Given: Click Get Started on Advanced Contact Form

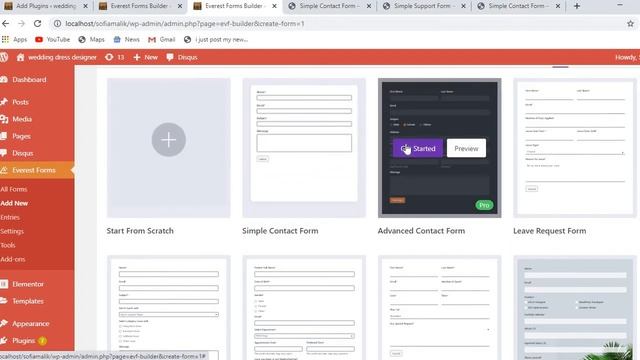Looking at the screenshot, I should (418, 148).
